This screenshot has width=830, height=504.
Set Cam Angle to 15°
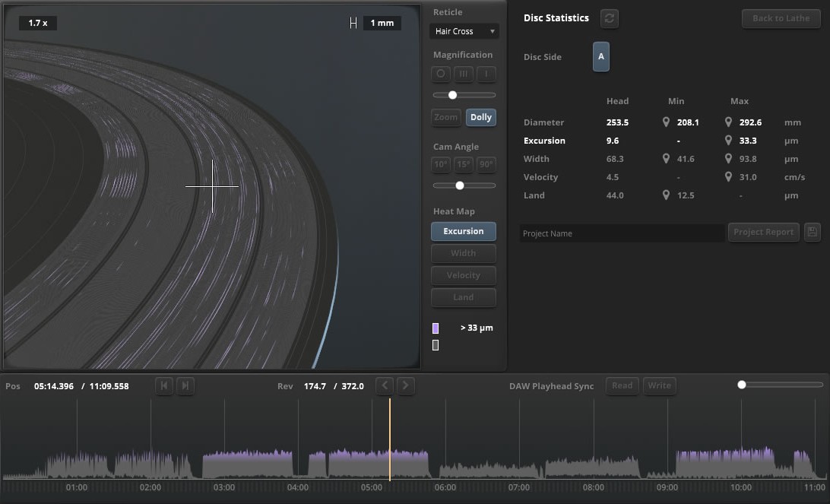463,164
